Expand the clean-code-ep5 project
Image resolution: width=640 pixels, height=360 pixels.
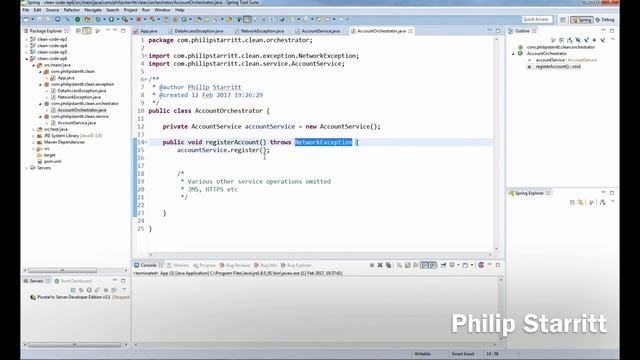coord(27,52)
